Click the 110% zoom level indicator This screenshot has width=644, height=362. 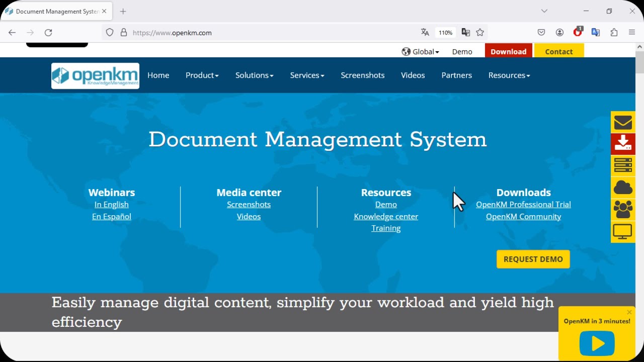445,32
